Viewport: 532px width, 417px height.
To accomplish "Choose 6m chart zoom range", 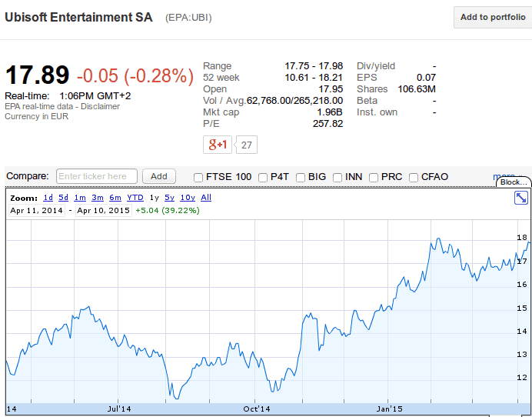I will 115,198.
